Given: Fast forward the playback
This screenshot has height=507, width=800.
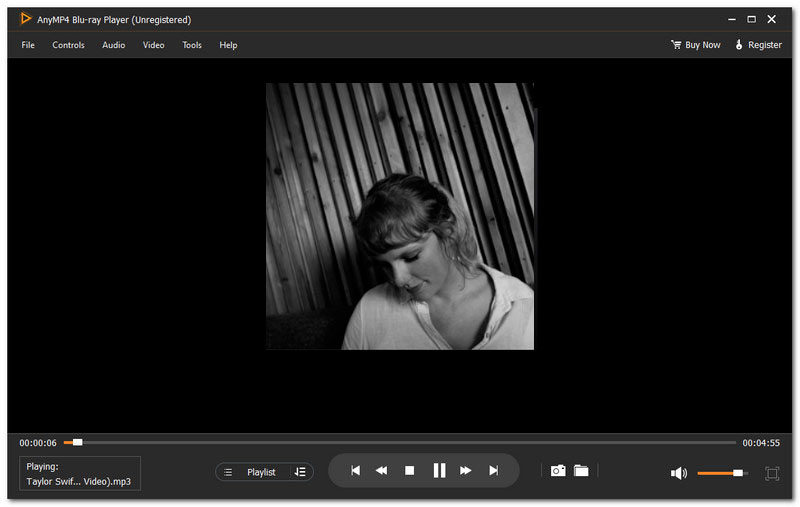Looking at the screenshot, I should (465, 470).
